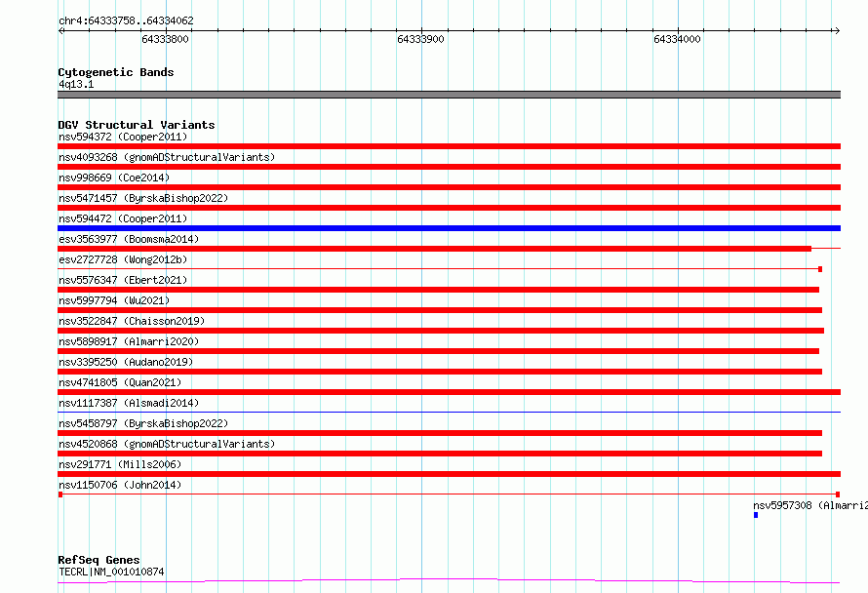
Task: Click the red bar of esv3563977
Action: point(435,249)
